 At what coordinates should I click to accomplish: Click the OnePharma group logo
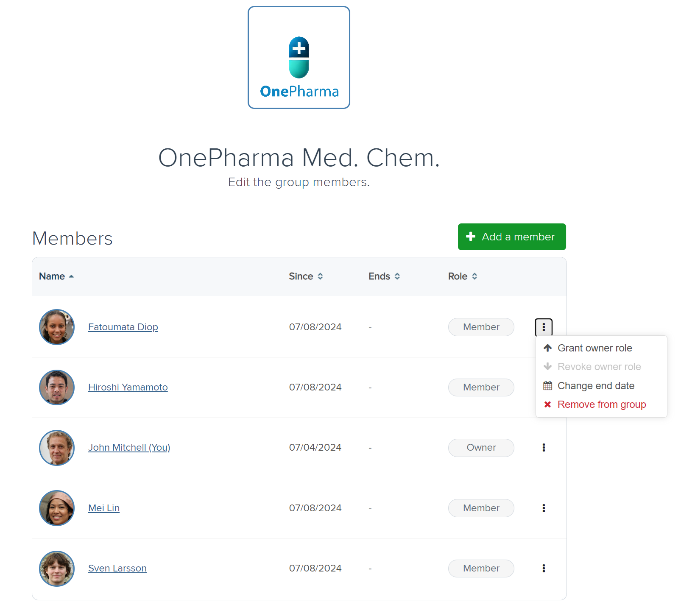coord(299,58)
